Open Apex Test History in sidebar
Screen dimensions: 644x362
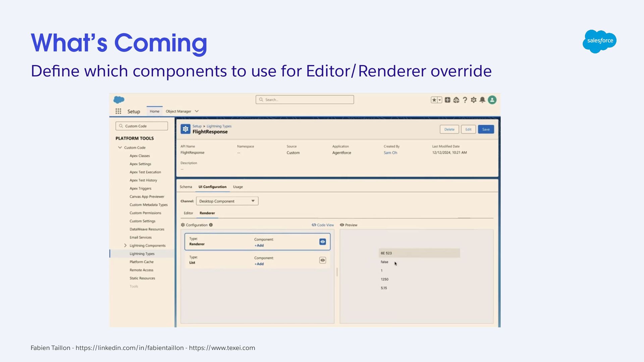tap(143, 180)
